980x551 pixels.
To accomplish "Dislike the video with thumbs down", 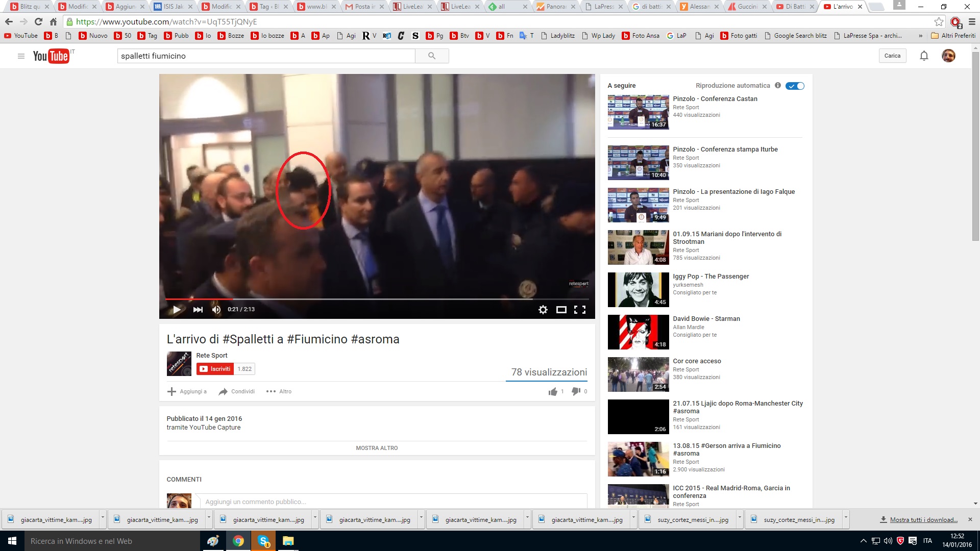I will (x=576, y=391).
